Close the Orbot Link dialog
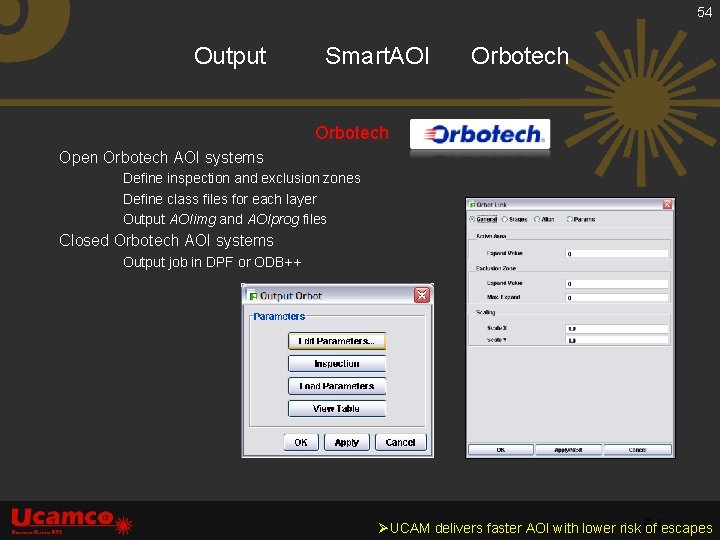The height and width of the screenshot is (540, 720). click(667, 205)
